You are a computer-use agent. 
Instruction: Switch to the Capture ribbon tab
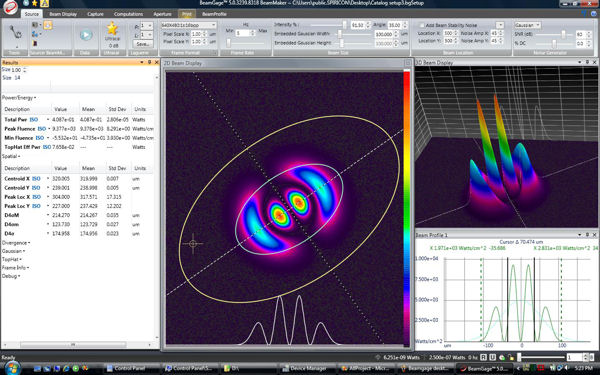click(x=95, y=14)
